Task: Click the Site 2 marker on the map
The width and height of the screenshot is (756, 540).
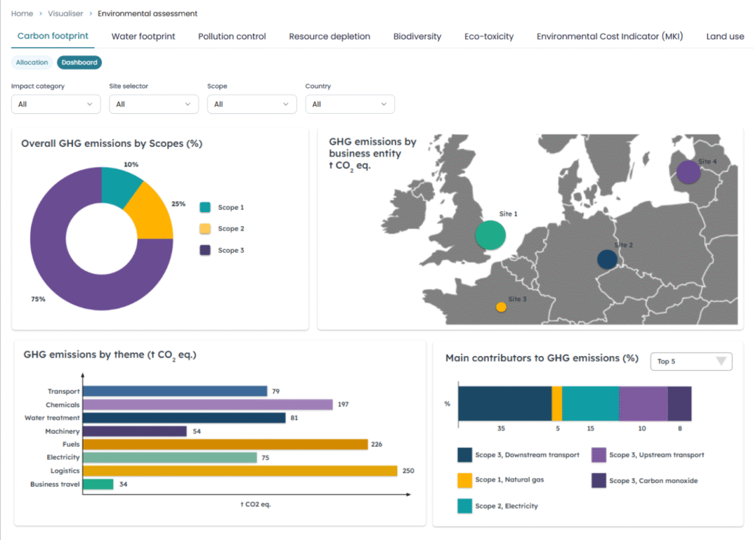Action: 607,259
